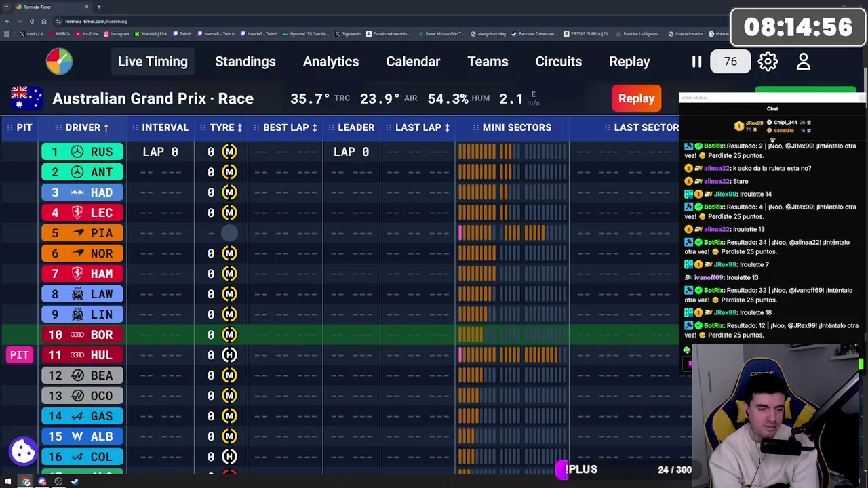Click the mini sectors bar for HUL
This screenshot has width=868, height=488.
[x=512, y=355]
